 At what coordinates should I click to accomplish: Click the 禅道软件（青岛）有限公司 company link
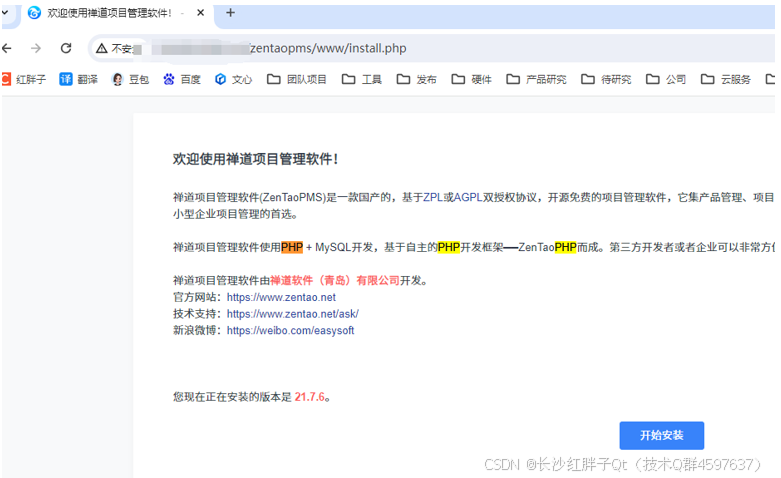335,280
